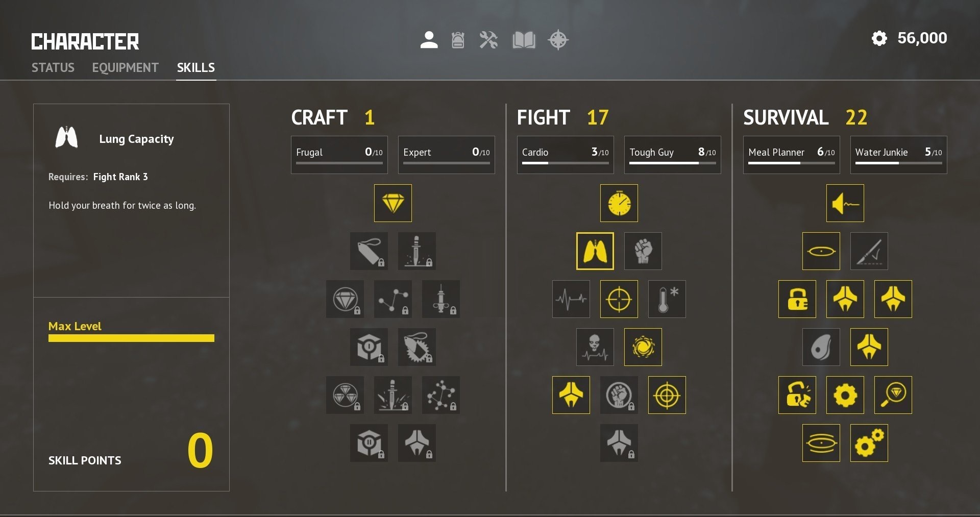Click the Tough Guy stat bar

[672, 155]
